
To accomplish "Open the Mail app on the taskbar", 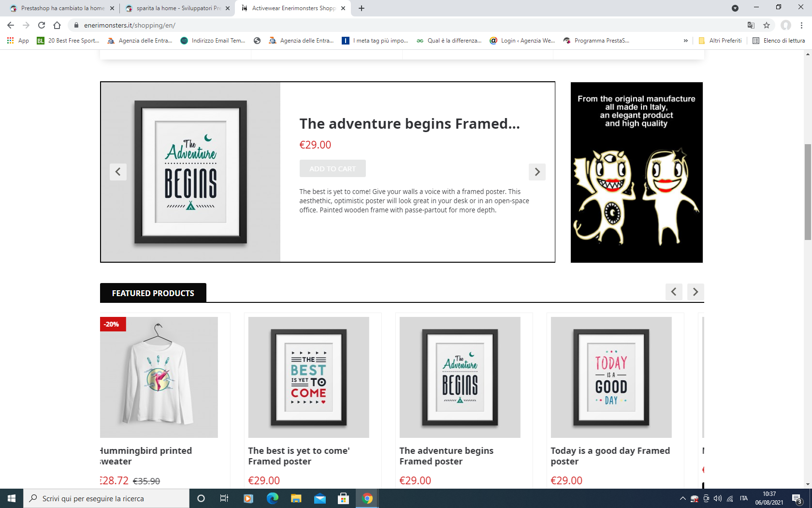I will (319, 498).
